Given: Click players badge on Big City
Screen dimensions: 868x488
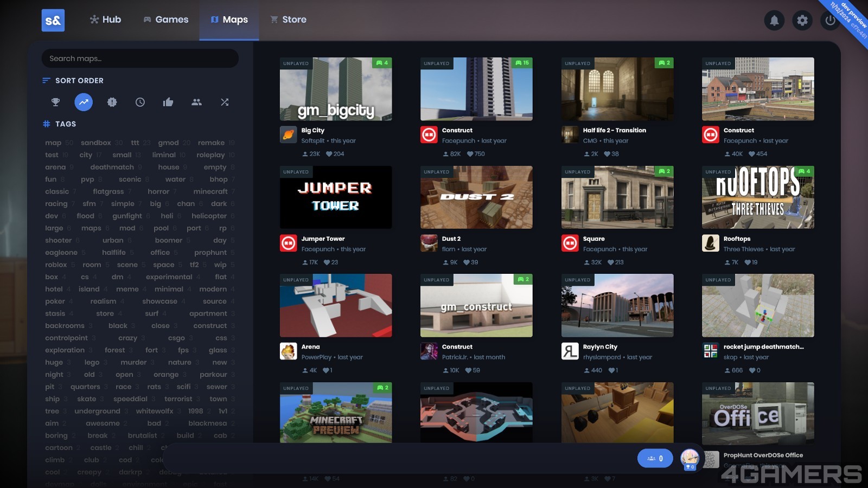Looking at the screenshot, I should pyautogui.click(x=382, y=63).
